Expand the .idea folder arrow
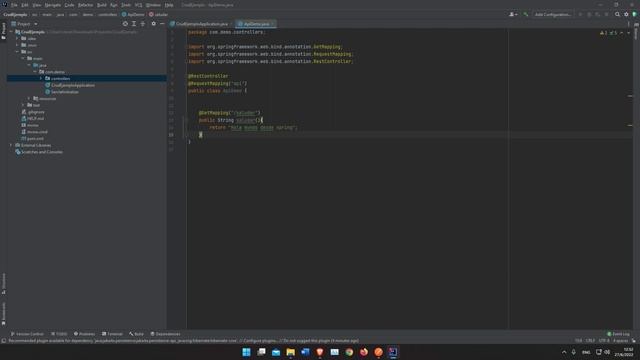 click(x=18, y=38)
